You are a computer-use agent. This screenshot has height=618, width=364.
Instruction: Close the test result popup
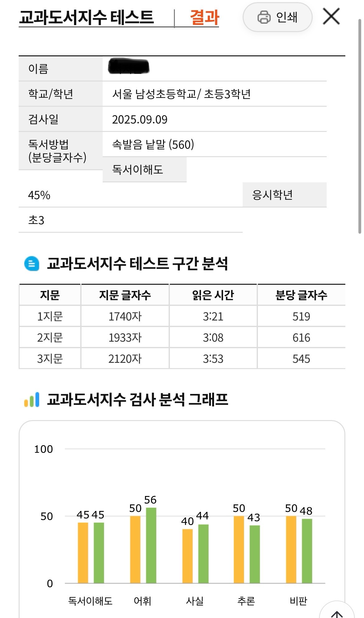tap(331, 16)
